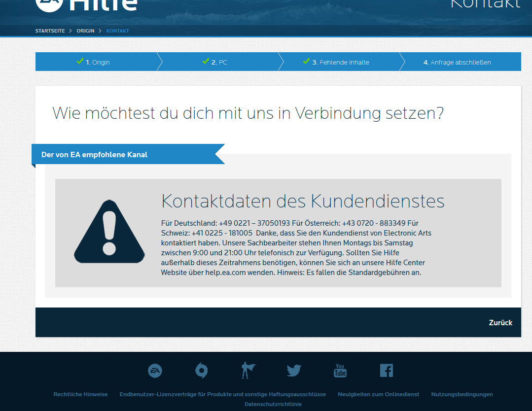This screenshot has width=532, height=411.
Task: Open Neuigkeiten zum Onlinedienst link
Action: [378, 394]
